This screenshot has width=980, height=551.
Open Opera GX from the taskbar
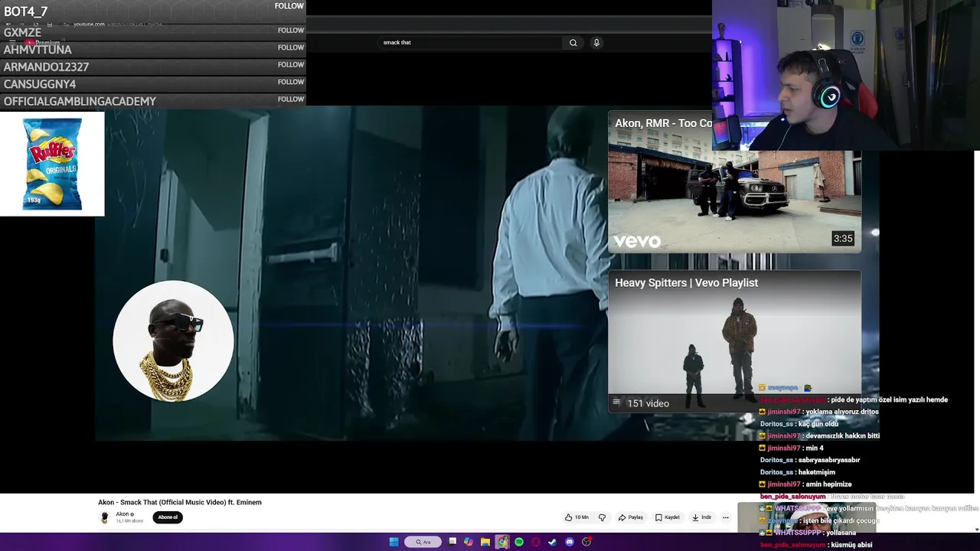(x=536, y=542)
